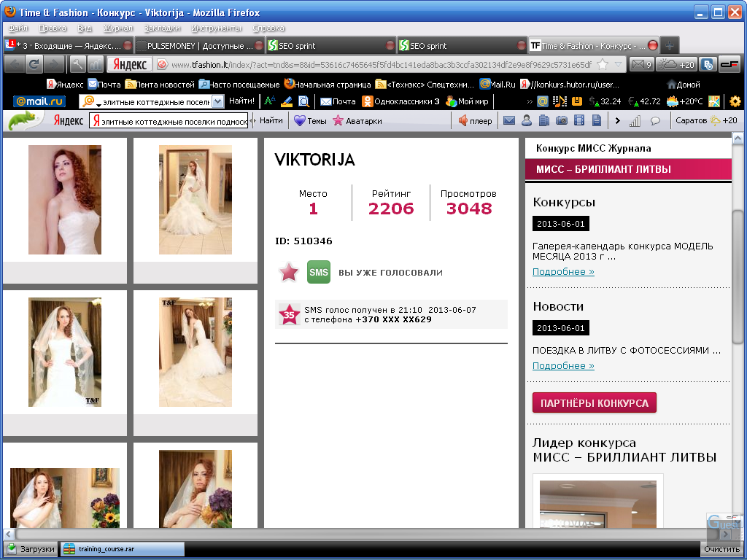Click the highlighter pencil icon on Mail.ru toolbar
This screenshot has height=560, width=747.
point(286,101)
